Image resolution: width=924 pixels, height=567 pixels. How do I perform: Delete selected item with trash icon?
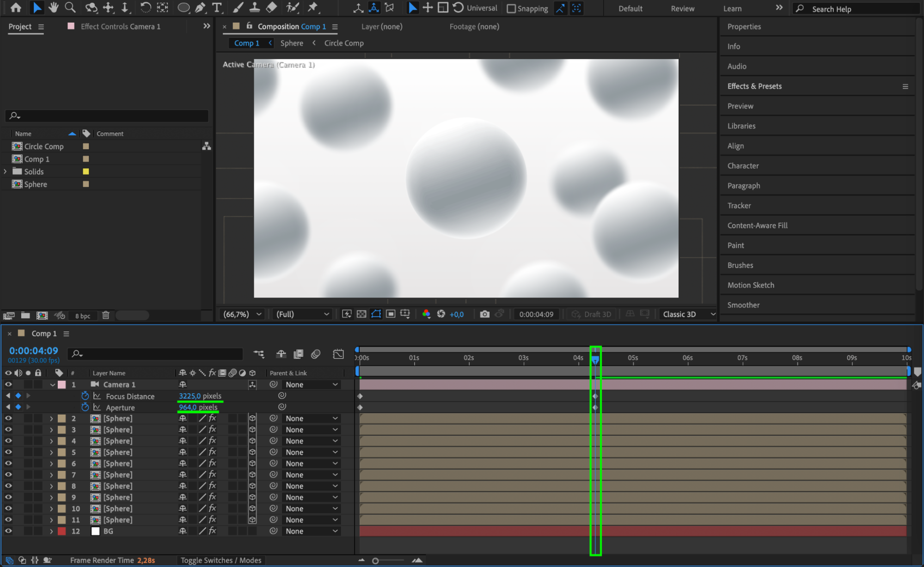[x=106, y=315]
